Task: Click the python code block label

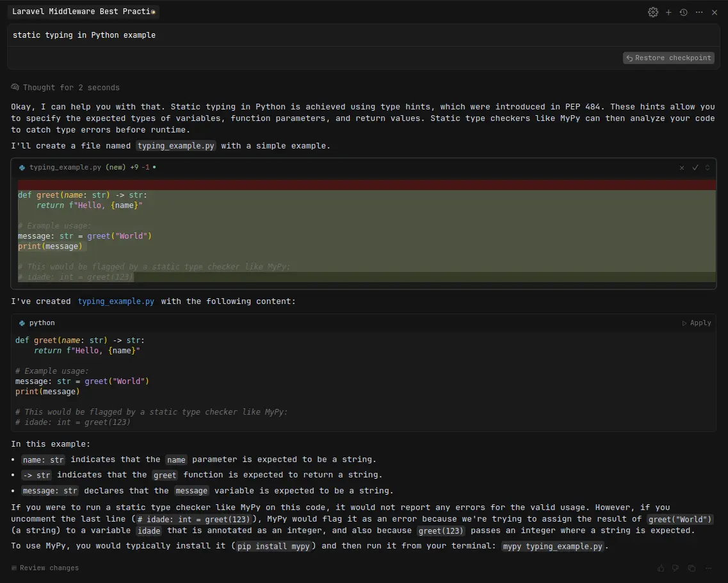Action: 42,323
